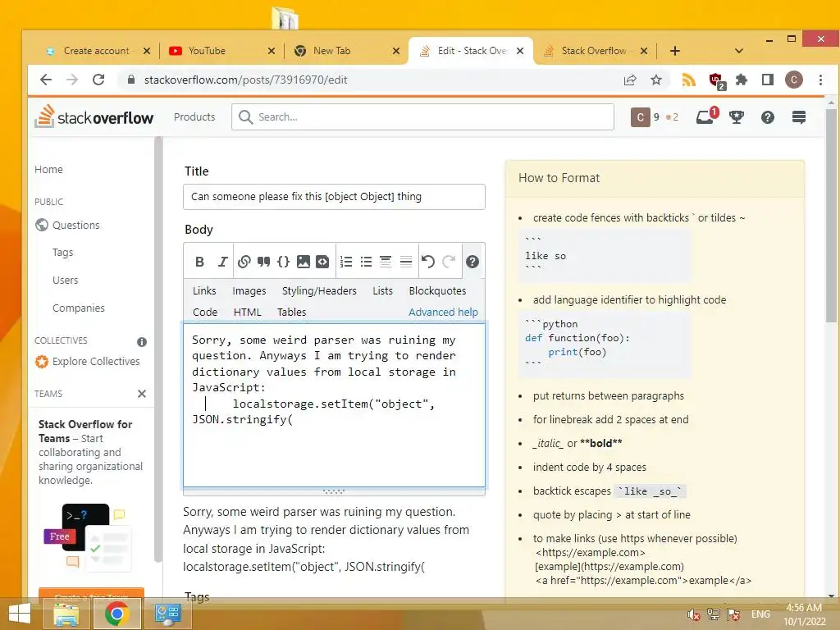Image resolution: width=840 pixels, height=630 pixels.
Task: Open achievements trophy icon
Action: pyautogui.click(x=737, y=116)
